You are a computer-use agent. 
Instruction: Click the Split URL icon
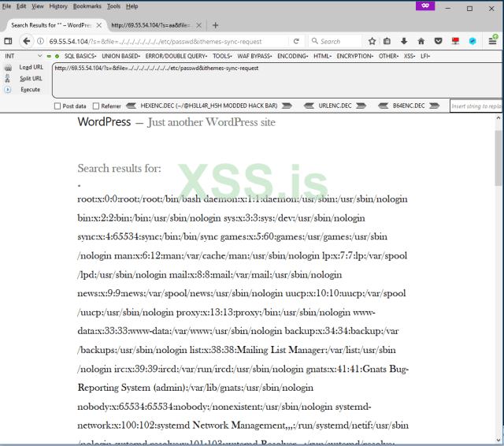7,79
